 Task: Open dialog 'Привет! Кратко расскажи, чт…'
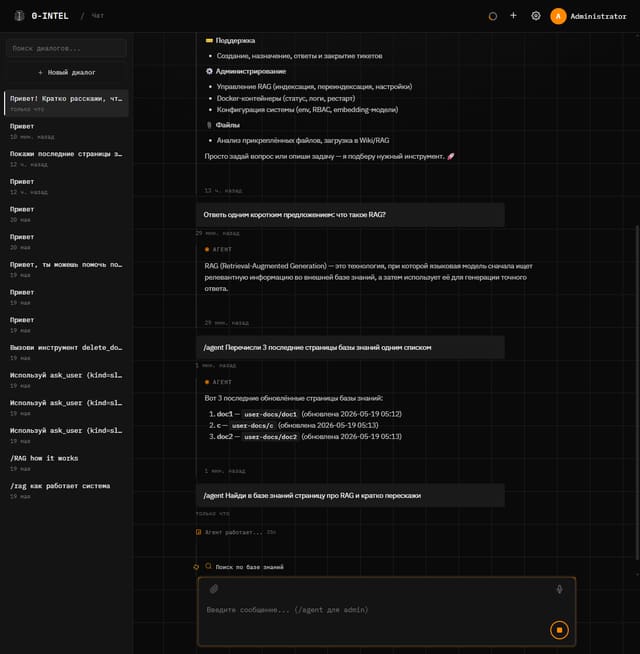tap(66, 103)
